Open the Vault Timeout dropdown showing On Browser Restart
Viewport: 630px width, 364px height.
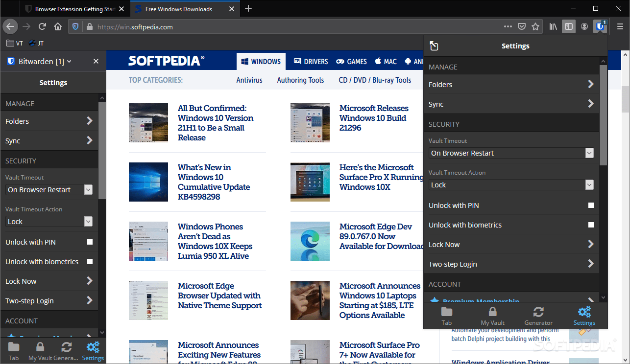pos(511,153)
